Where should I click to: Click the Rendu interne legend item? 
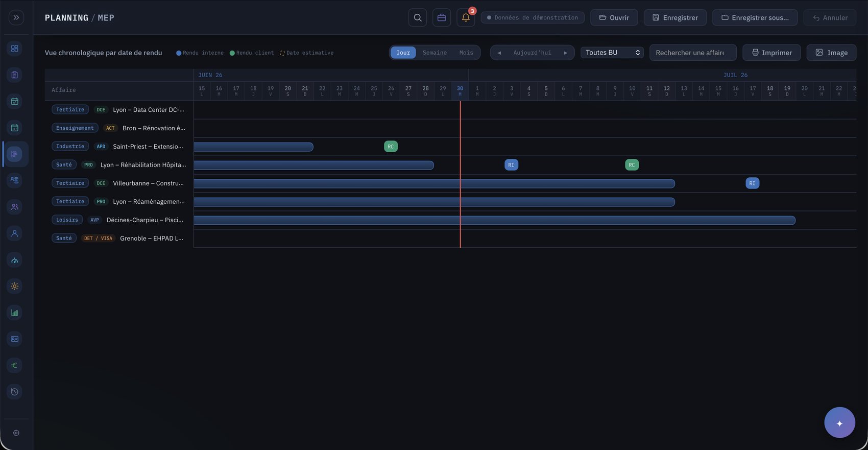pos(200,53)
